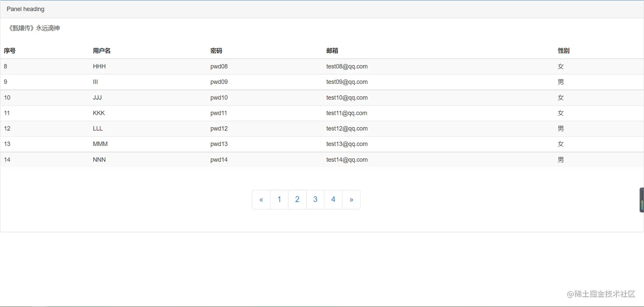644x307 pixels.
Task: Select username cell HHH
Action: 99,66
